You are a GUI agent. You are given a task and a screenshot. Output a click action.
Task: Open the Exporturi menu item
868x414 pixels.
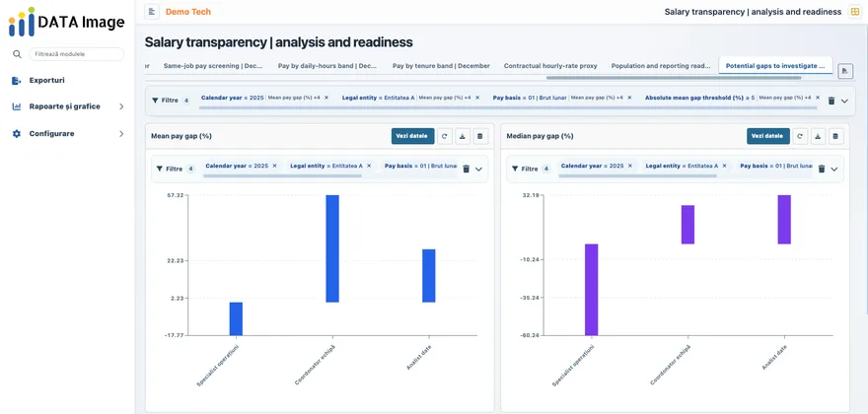tap(47, 80)
